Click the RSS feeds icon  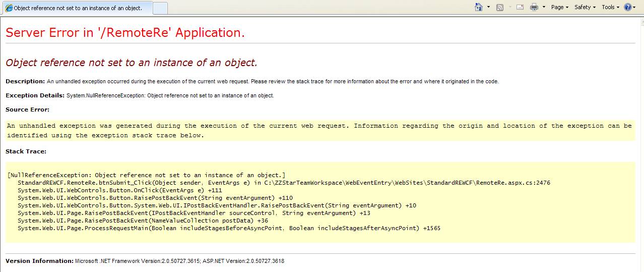pyautogui.click(x=500, y=7)
